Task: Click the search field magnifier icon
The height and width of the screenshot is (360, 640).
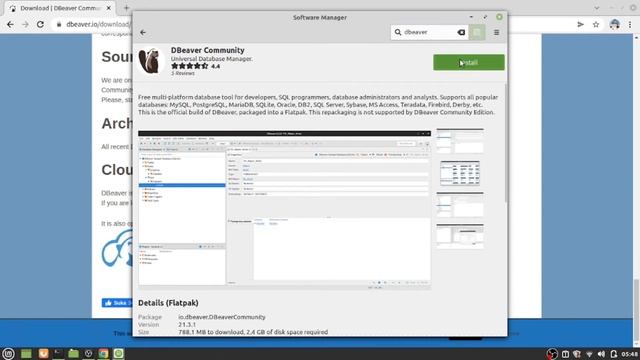Action: [398, 32]
